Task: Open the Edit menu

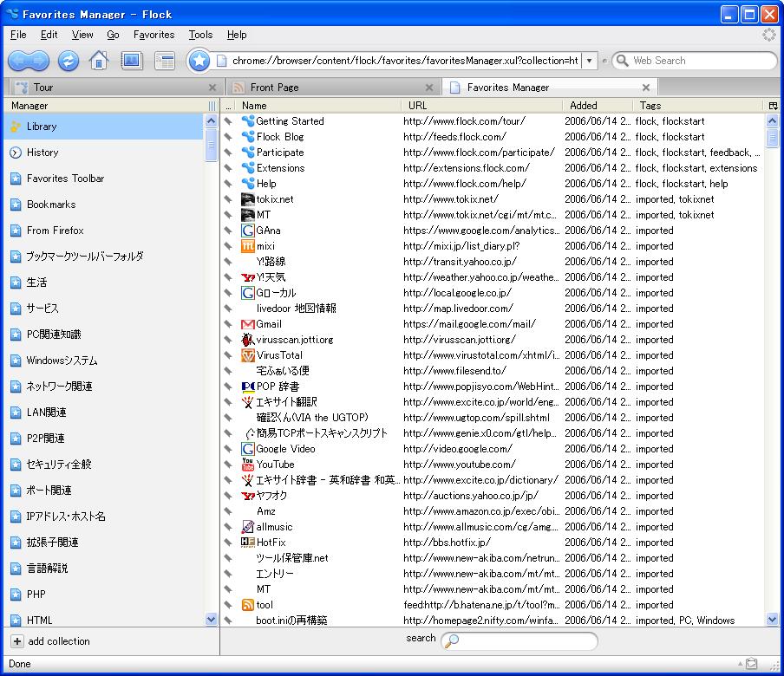Action: pyautogui.click(x=49, y=35)
